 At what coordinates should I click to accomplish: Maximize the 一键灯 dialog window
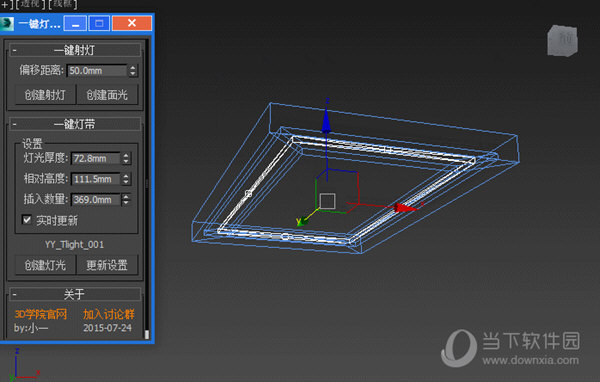[99, 23]
